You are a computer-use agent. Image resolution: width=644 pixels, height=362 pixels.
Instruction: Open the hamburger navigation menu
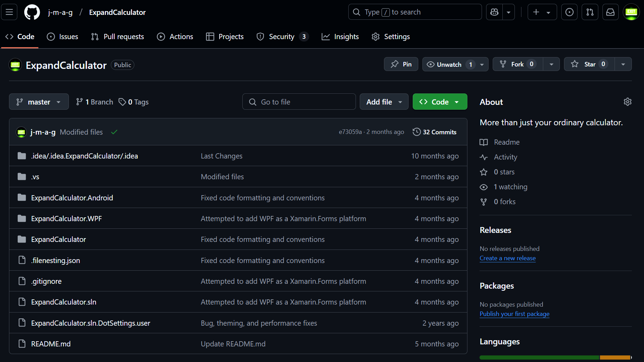click(x=9, y=12)
